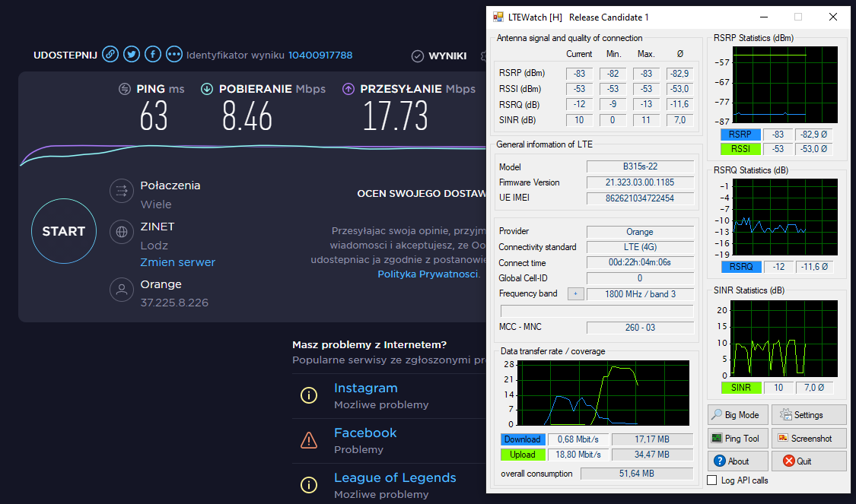856x504 pixels.
Task: Click the MCC - MNC value 260 - 03
Action: [640, 328]
